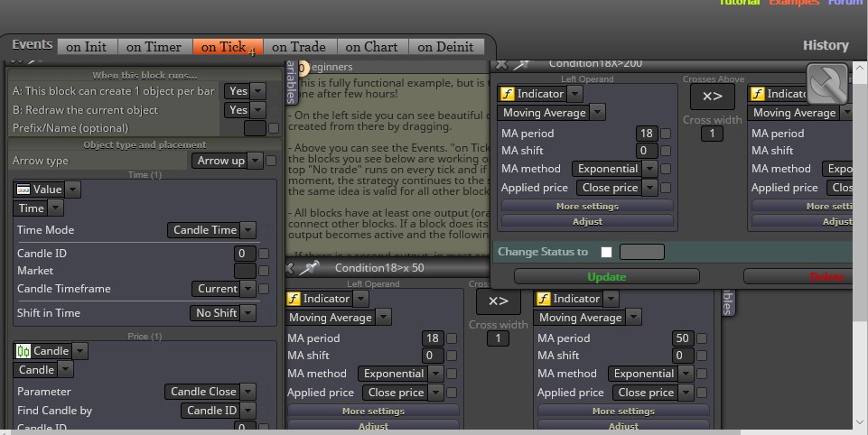Screen dimensions: 868x435
Task: Click the Market input field
Action: pos(245,271)
